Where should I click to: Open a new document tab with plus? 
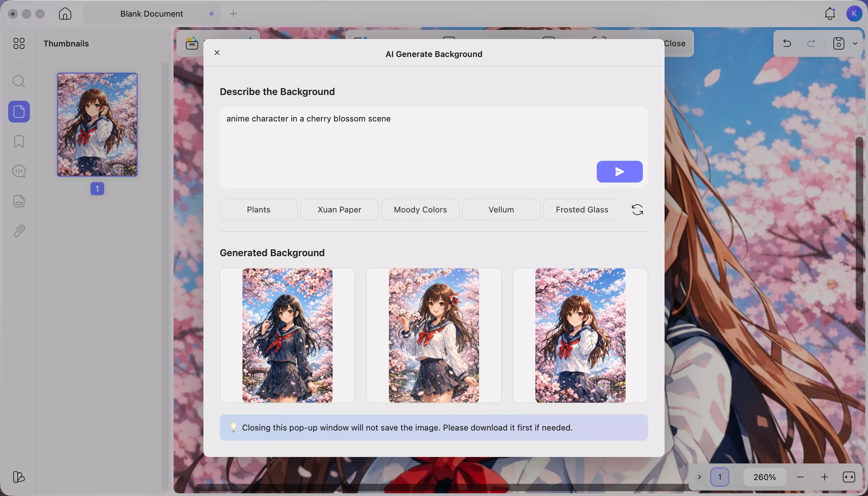click(x=233, y=14)
